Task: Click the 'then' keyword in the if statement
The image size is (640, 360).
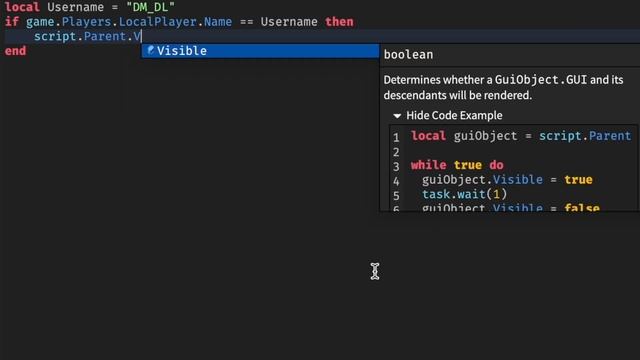Action: 339,22
